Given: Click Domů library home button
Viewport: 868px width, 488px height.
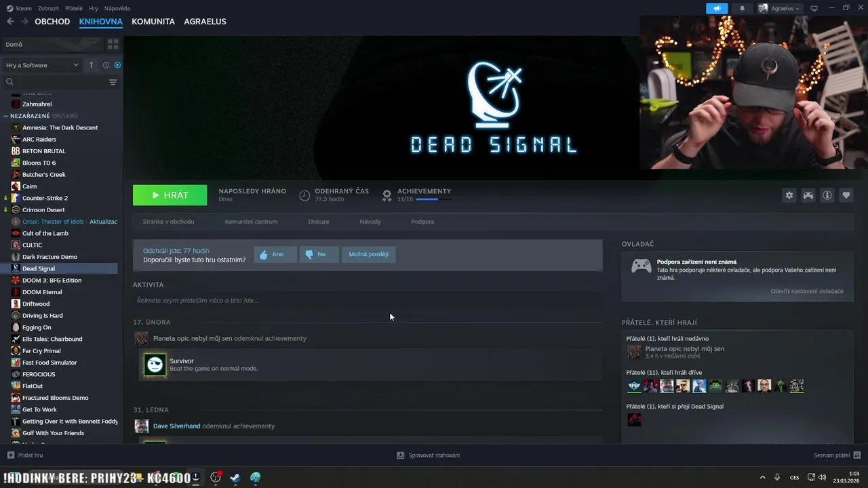Looking at the screenshot, I should pyautogui.click(x=52, y=44).
